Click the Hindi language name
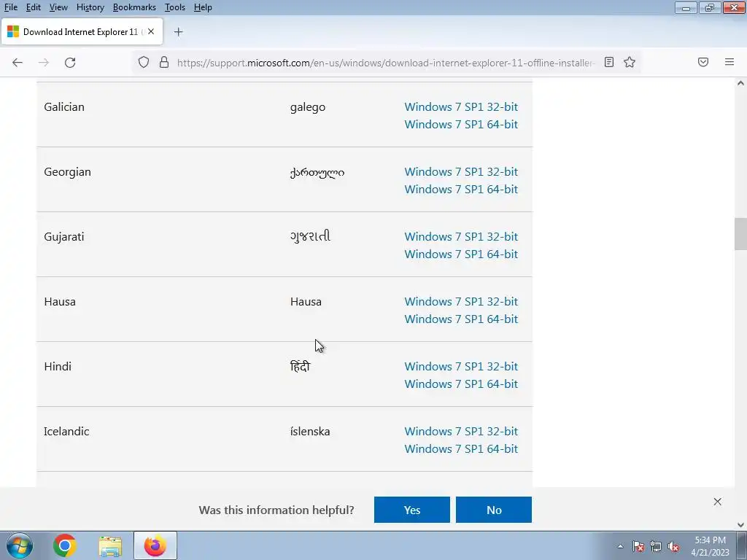Screen dimensions: 747x560 click(x=58, y=366)
